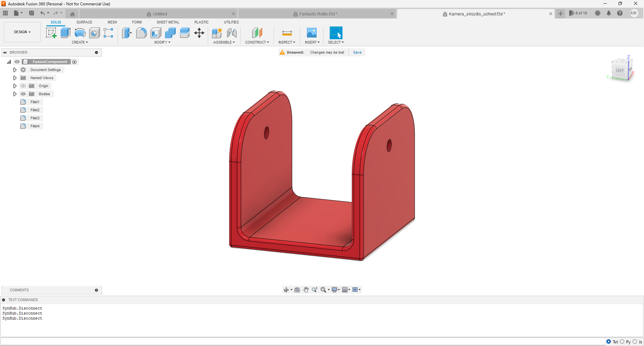Switch to the MESH tab
644x346 pixels.
coord(112,22)
